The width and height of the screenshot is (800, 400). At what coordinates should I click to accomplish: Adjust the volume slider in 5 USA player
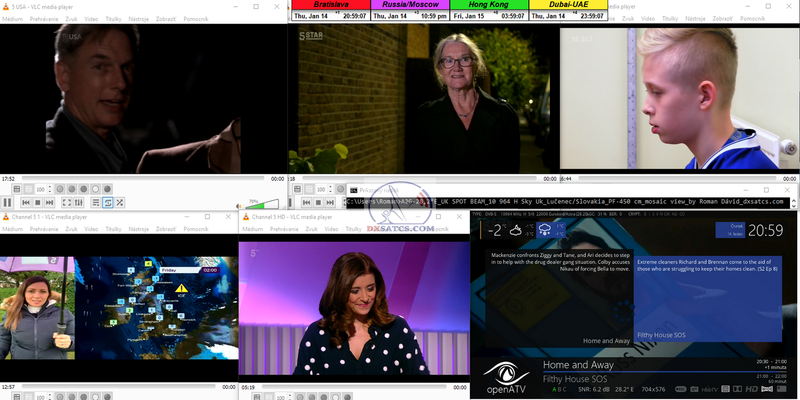click(262, 204)
